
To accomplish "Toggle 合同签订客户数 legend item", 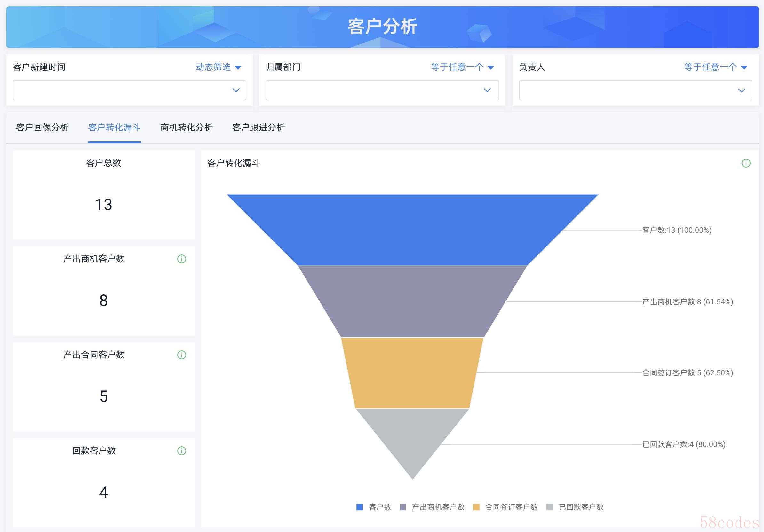I will pyautogui.click(x=505, y=507).
